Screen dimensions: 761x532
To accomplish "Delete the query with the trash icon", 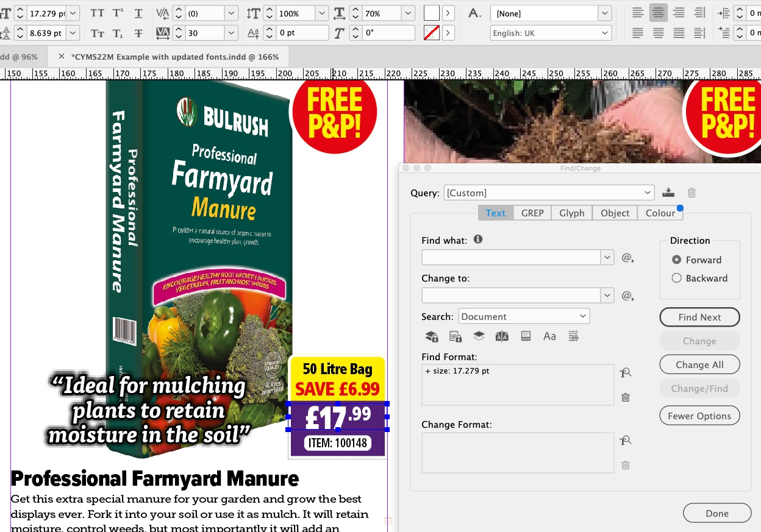I will (x=691, y=193).
